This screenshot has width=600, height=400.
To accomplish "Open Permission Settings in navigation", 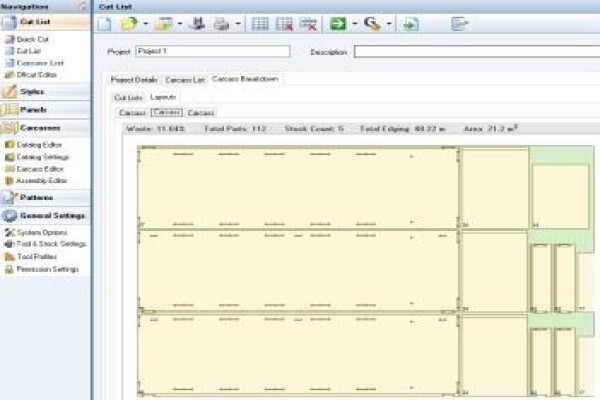I will tap(47, 269).
